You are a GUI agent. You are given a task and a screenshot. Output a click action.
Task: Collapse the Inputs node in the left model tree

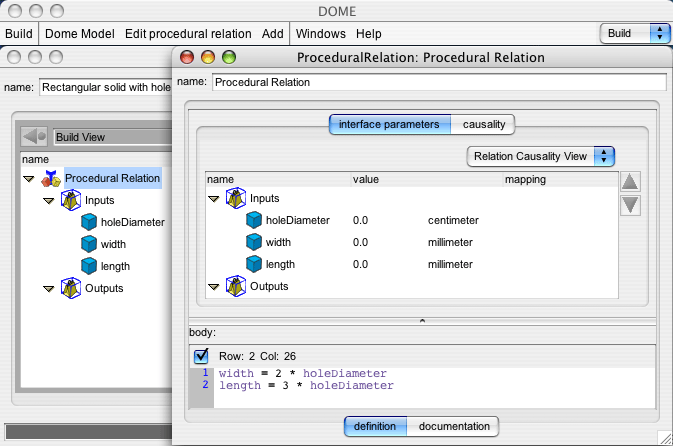click(49, 200)
